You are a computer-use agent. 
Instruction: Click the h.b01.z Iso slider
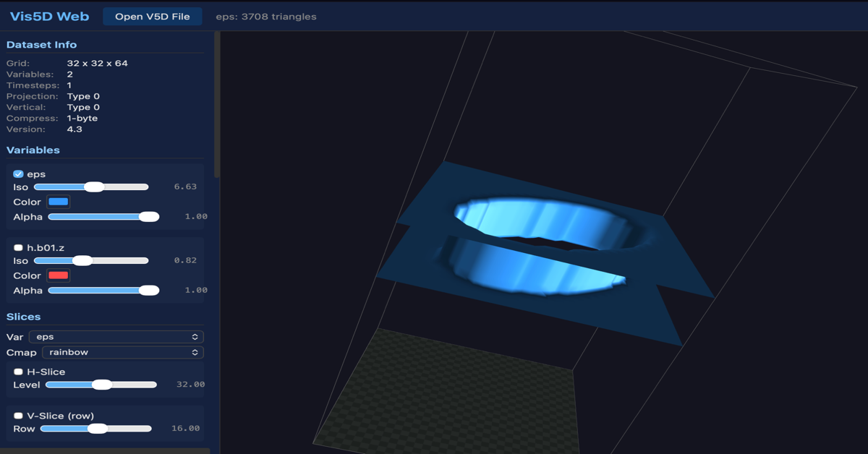click(91, 261)
